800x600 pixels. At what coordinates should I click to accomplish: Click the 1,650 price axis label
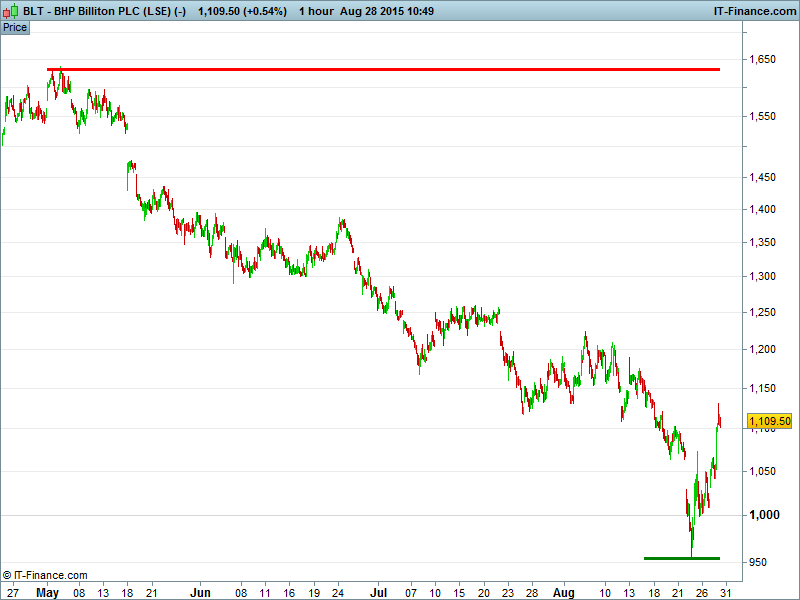[762, 60]
